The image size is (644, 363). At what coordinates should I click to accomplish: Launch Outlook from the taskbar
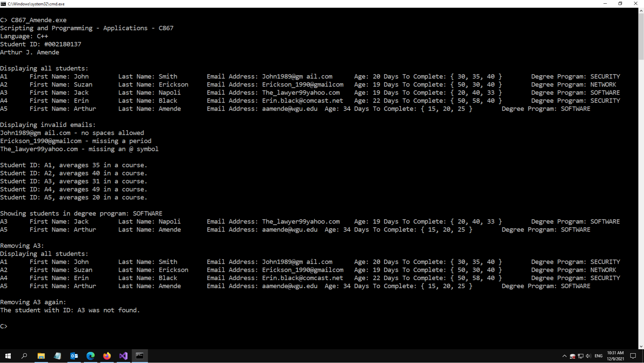(x=74, y=356)
